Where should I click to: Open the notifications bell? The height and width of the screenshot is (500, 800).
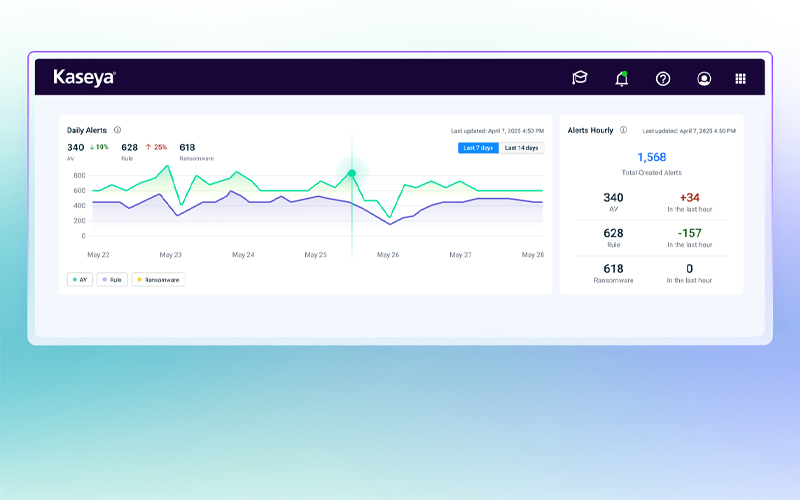pos(621,78)
